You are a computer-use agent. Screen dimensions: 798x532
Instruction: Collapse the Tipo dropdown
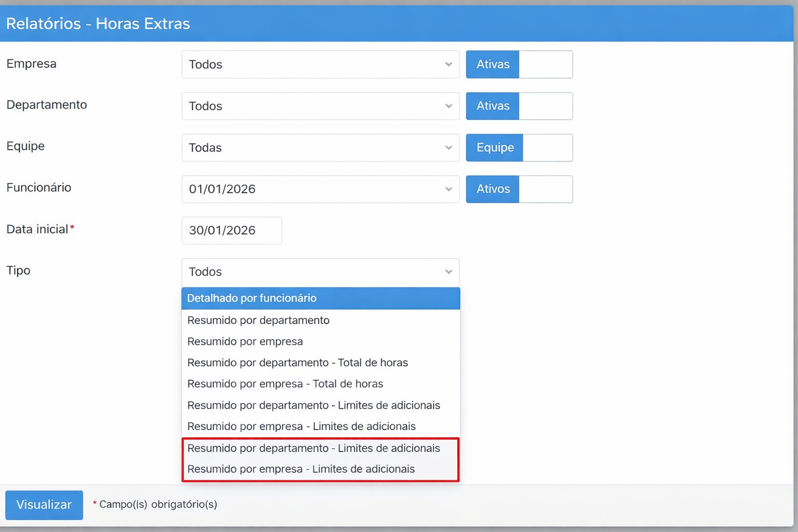tap(320, 272)
